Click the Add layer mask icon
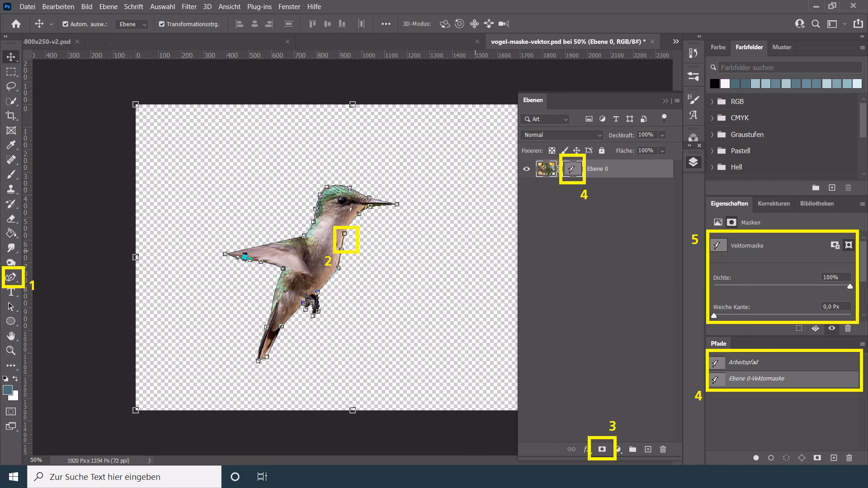The image size is (868, 488). [x=602, y=449]
